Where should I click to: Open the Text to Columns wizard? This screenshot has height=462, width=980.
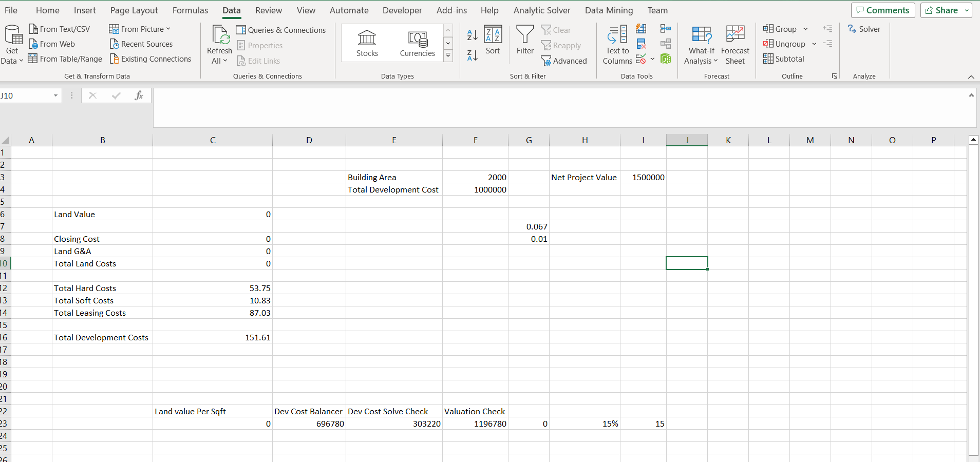tap(616, 44)
